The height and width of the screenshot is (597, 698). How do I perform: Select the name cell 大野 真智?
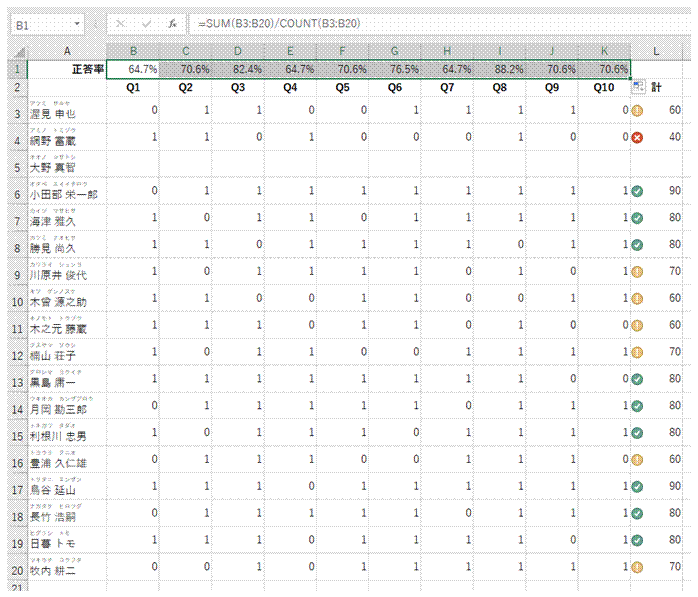67,164
